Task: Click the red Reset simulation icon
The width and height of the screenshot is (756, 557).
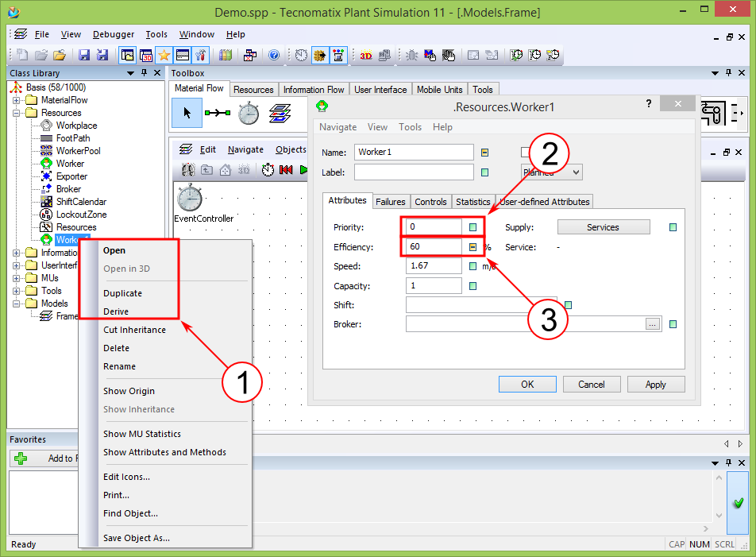Action: tap(286, 170)
